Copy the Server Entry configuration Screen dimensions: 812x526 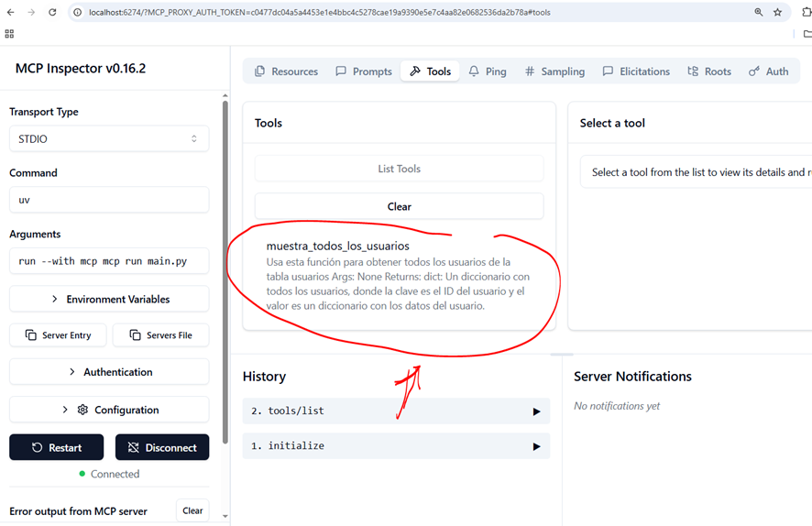coord(58,335)
